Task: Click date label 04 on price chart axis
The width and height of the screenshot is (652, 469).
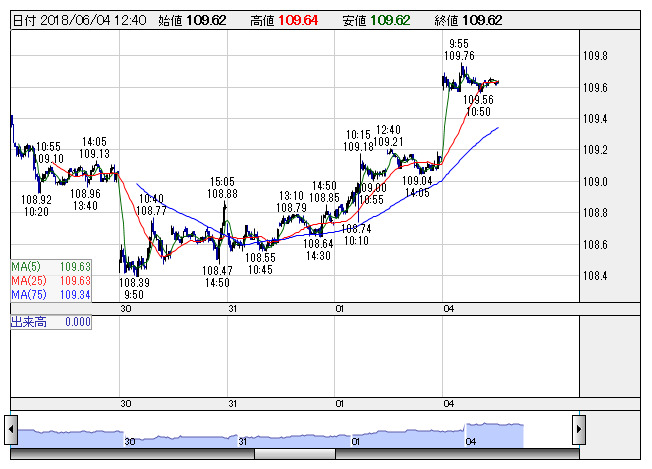Action: click(449, 309)
